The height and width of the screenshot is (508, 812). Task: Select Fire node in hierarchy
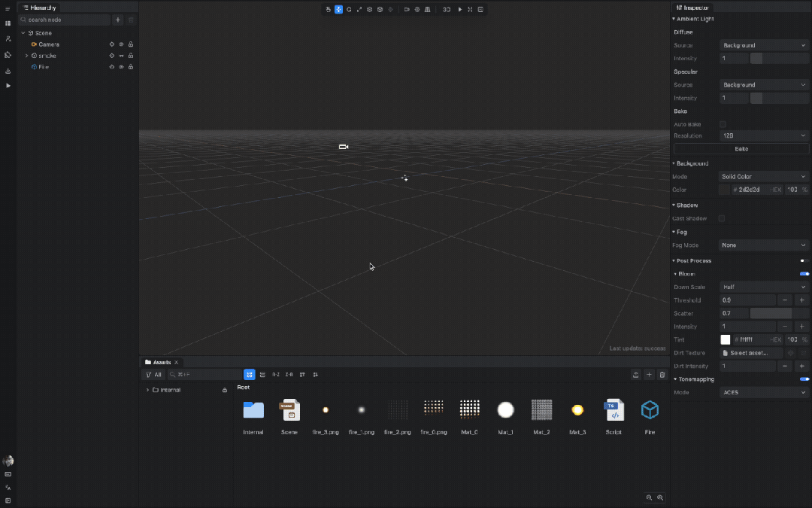click(44, 67)
